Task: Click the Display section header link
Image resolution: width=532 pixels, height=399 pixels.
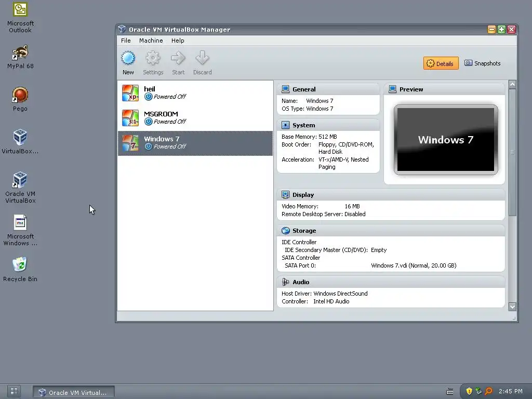Action: pyautogui.click(x=303, y=195)
